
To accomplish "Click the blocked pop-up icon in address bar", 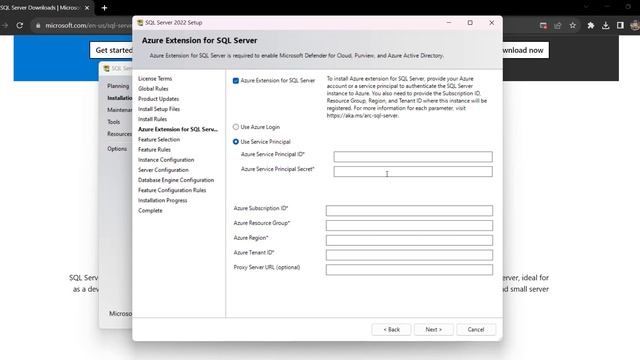I will tap(543, 25).
